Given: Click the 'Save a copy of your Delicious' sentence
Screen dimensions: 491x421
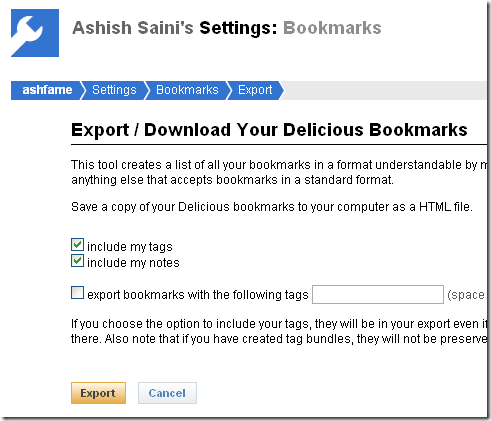Looking at the screenshot, I should (x=272, y=207).
